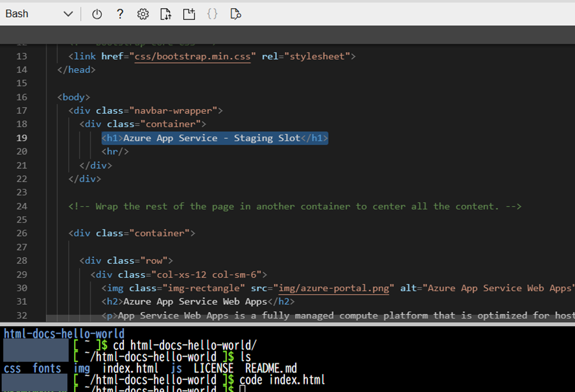Click the hr tag on line 20
The width and height of the screenshot is (575, 392).
(x=115, y=152)
